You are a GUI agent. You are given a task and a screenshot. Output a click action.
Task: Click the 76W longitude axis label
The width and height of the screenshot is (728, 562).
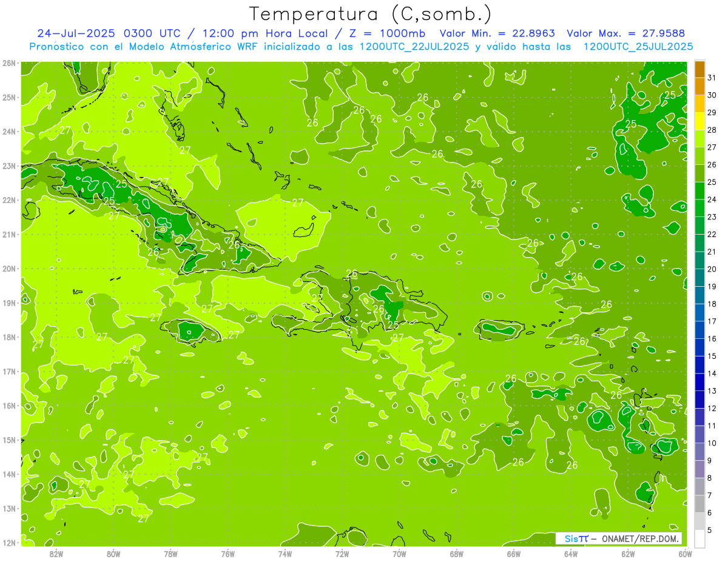(228, 554)
